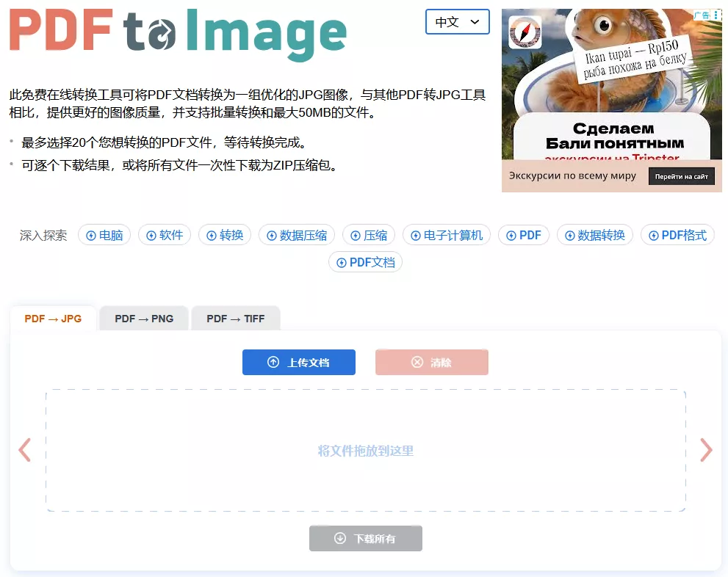Click the plus icon beside 转换 tag

tap(212, 235)
